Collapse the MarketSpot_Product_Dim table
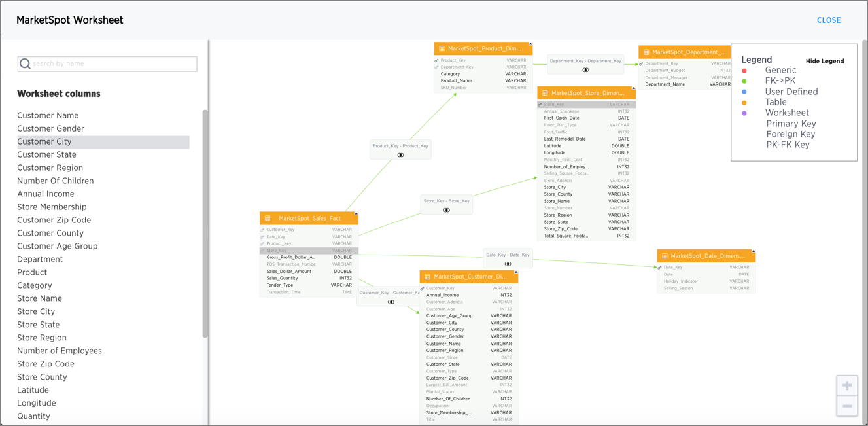This screenshot has height=426, width=868. point(530,44)
